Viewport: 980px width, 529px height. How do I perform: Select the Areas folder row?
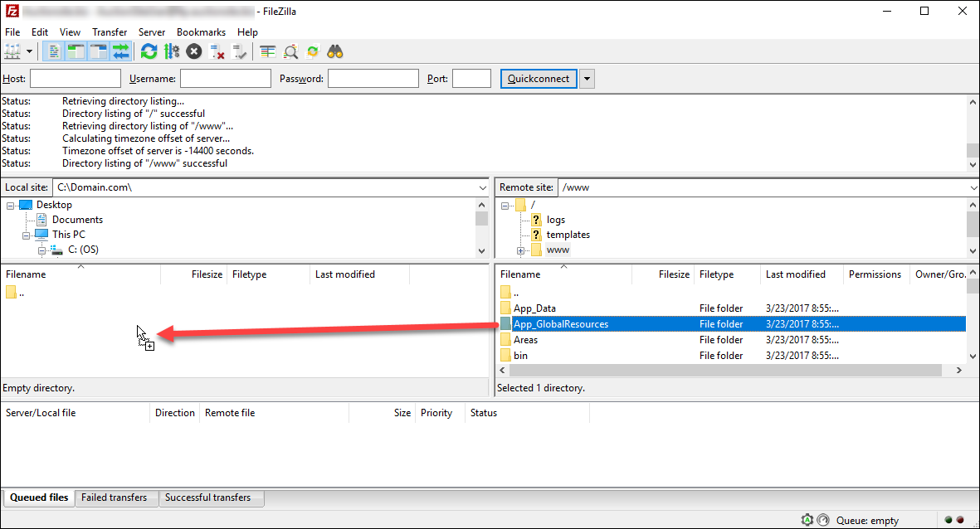pyautogui.click(x=732, y=340)
